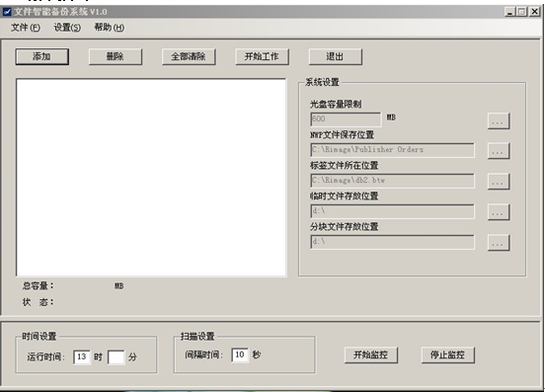
Task: Click inside the empty file list box
Action: coord(151,177)
